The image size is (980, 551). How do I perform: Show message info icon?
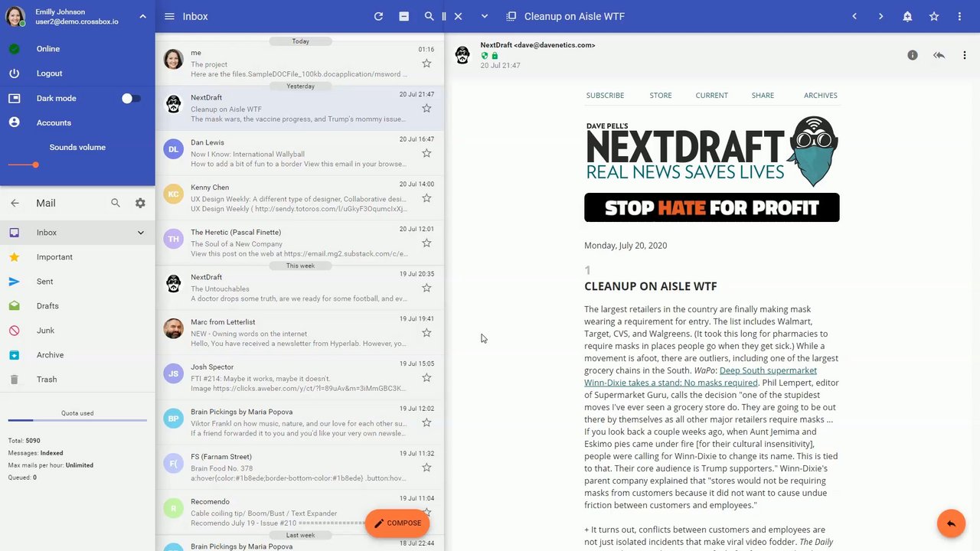[x=913, y=55]
